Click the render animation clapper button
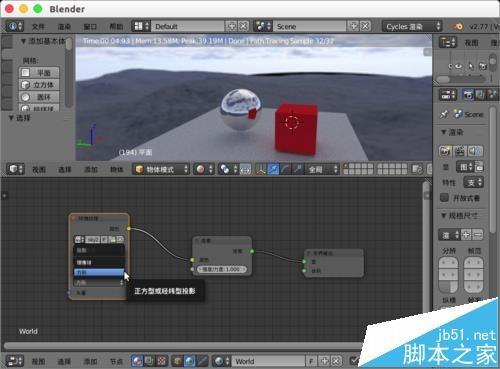The width and height of the screenshot is (500, 369). 459,151
